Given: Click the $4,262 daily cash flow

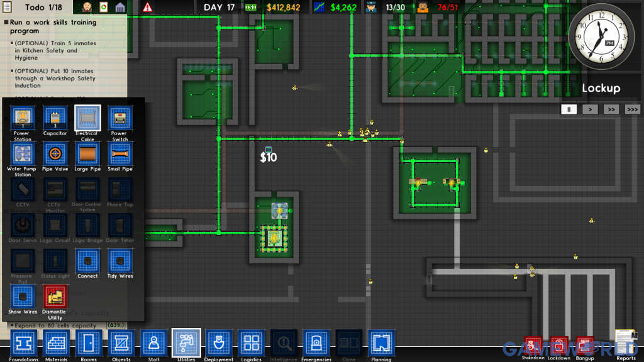Looking at the screenshot, I should pyautogui.click(x=344, y=8).
